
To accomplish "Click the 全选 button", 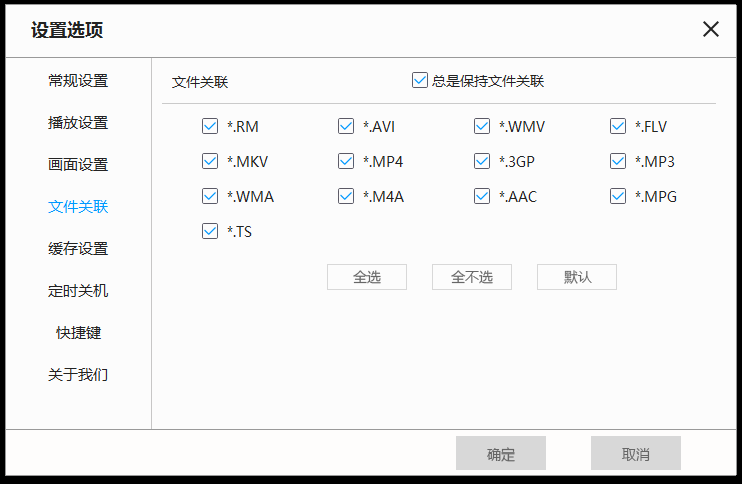I will tap(367, 277).
